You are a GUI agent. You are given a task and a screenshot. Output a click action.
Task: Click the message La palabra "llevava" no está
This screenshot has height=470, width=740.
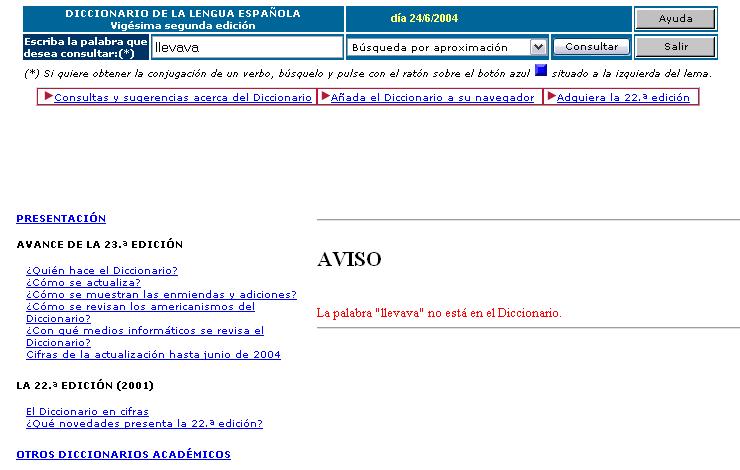439,313
